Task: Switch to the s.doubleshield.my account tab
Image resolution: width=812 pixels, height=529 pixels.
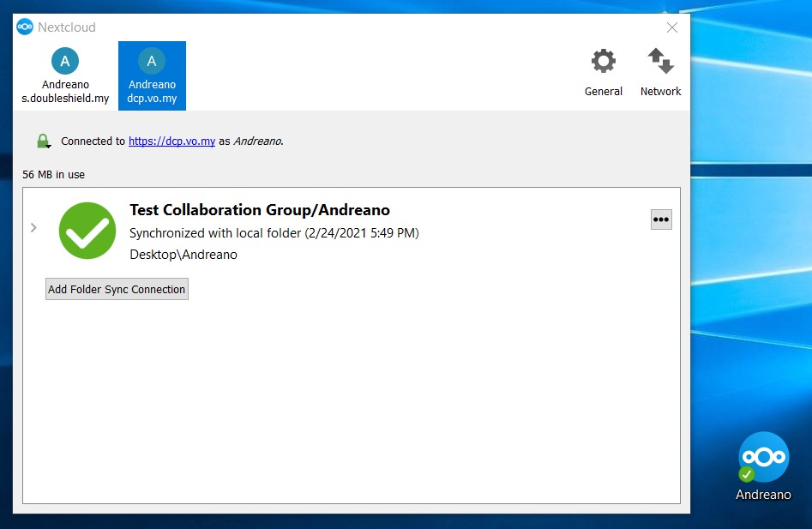Action: 65,92
